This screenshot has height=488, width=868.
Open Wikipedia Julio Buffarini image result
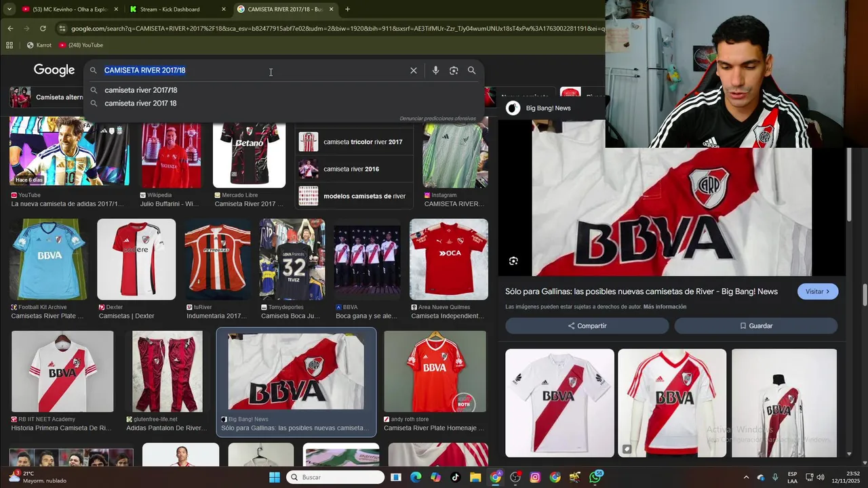[x=171, y=155]
